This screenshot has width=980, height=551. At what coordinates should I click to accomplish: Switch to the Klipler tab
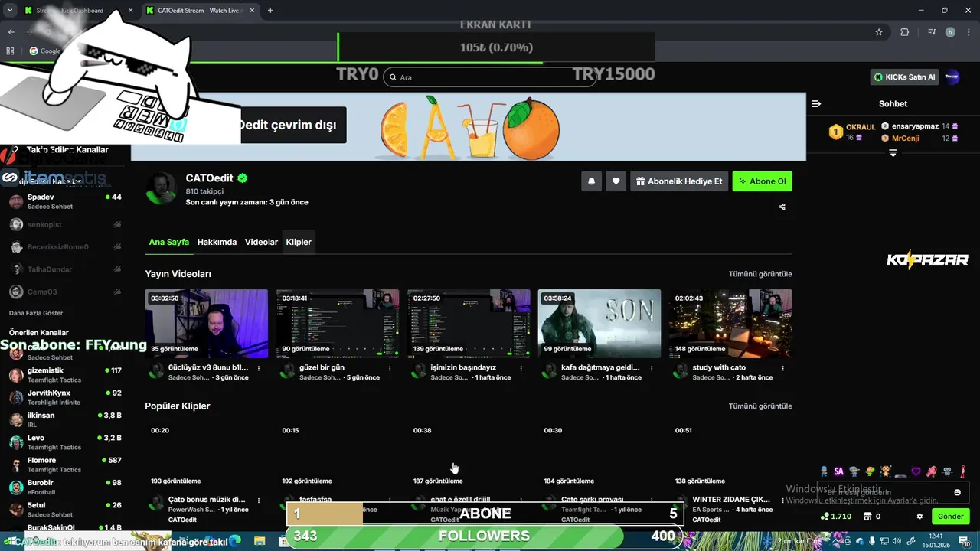tap(299, 242)
